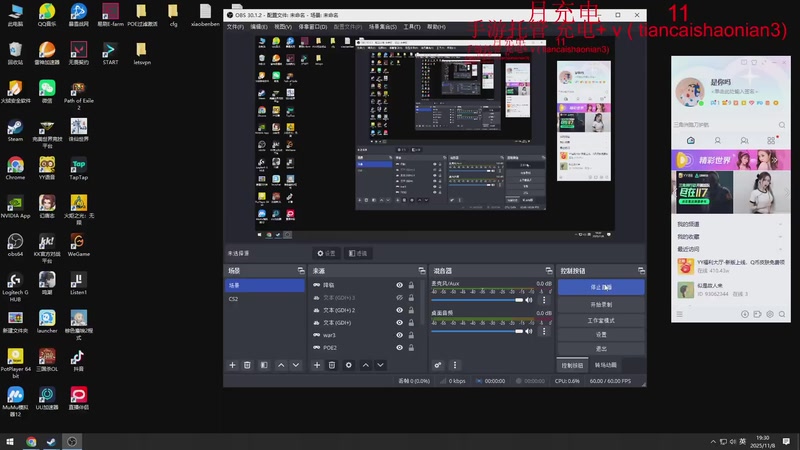Viewport: 800px width, 450px height.
Task: Add a new scene with plus icon
Action: click(x=232, y=365)
